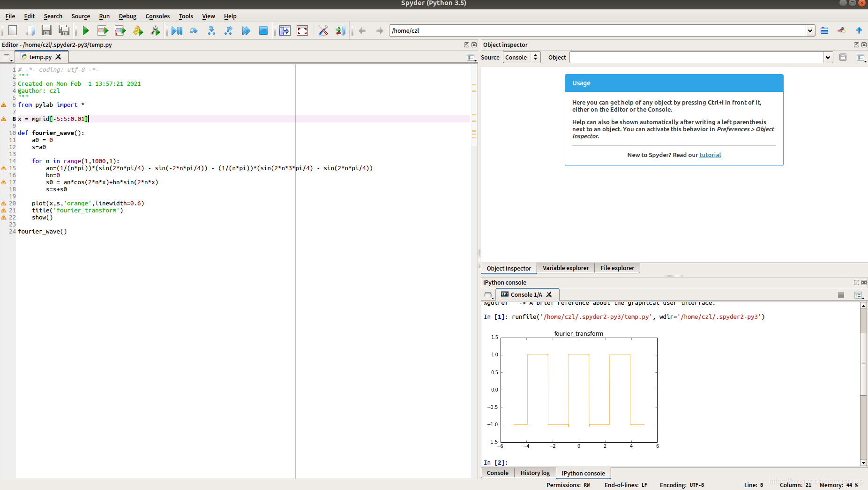
Task: Save all open files
Action: pos(64,30)
